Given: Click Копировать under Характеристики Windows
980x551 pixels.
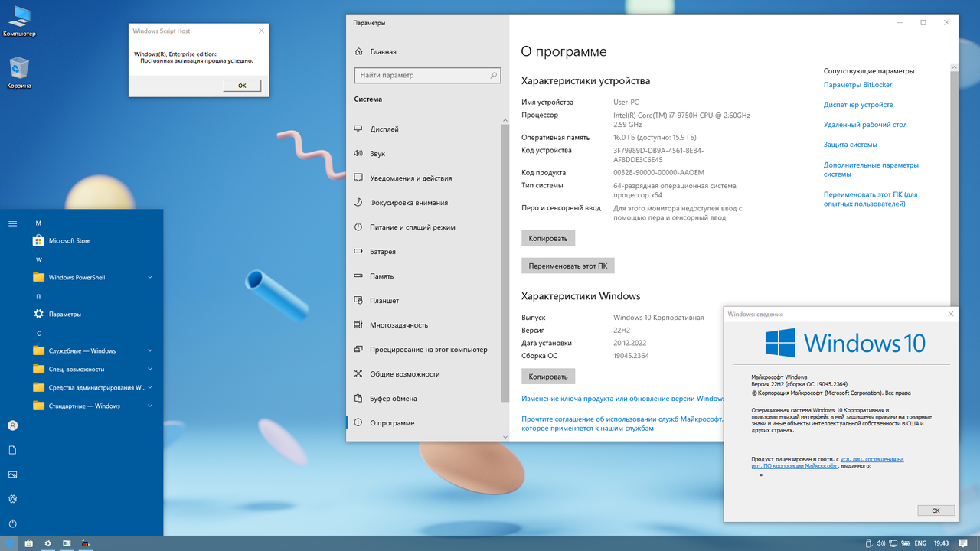Looking at the screenshot, I should (548, 377).
